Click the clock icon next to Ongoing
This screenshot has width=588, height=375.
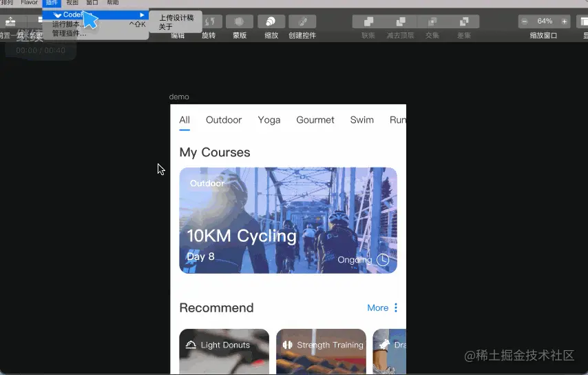(383, 260)
